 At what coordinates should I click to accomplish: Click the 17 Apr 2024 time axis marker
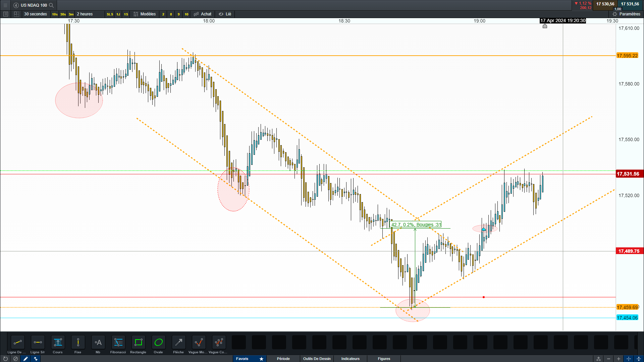(562, 21)
